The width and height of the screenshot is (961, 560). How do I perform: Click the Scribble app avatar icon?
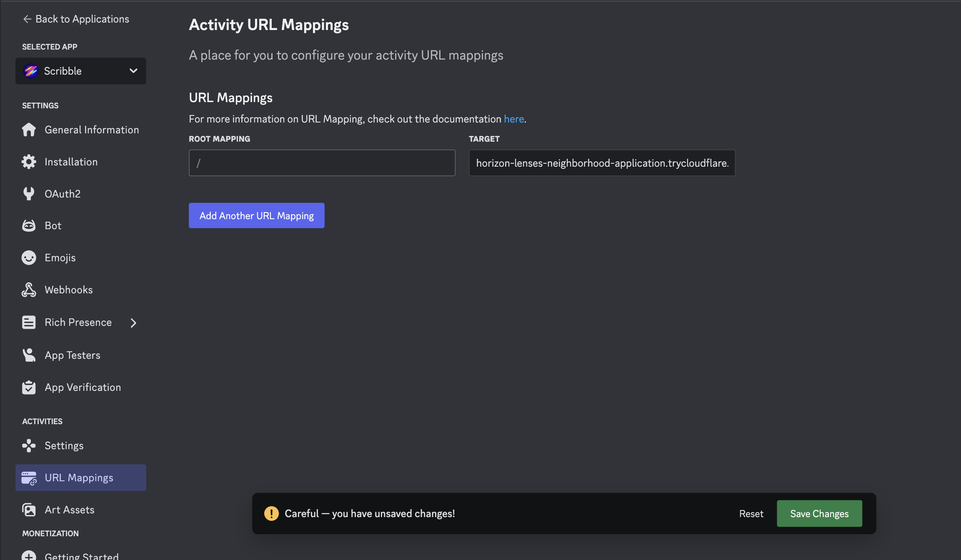(x=31, y=71)
